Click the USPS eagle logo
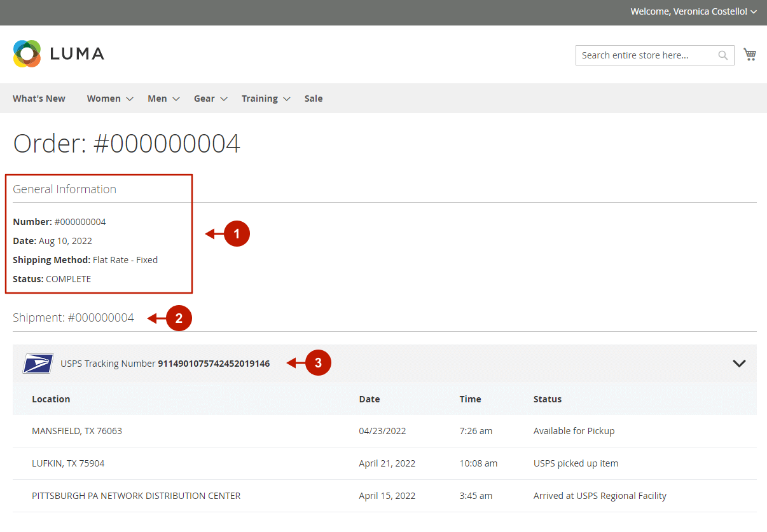 (38, 364)
